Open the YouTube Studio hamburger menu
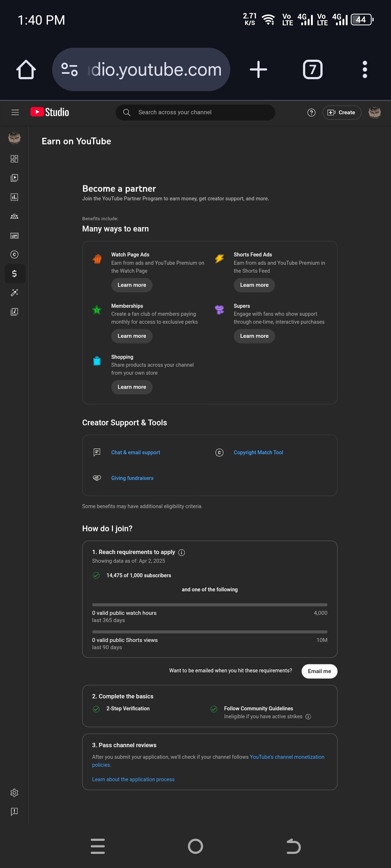The height and width of the screenshot is (868, 391). [15, 112]
